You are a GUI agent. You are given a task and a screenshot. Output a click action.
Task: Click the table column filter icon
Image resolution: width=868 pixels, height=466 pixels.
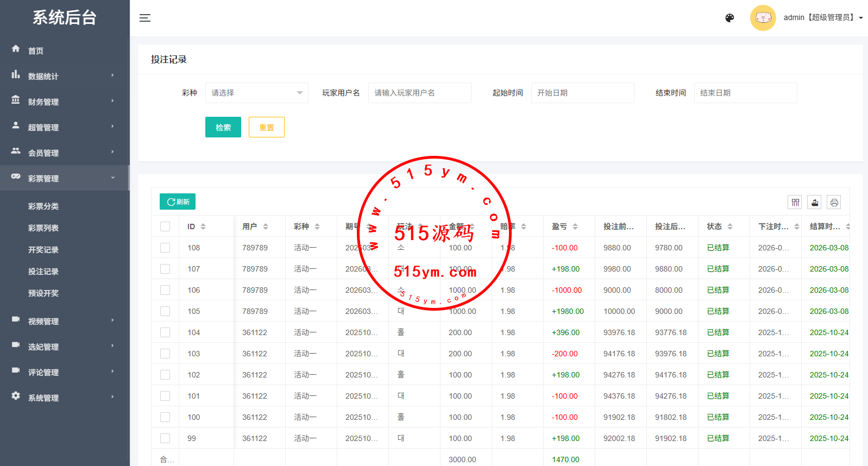795,203
